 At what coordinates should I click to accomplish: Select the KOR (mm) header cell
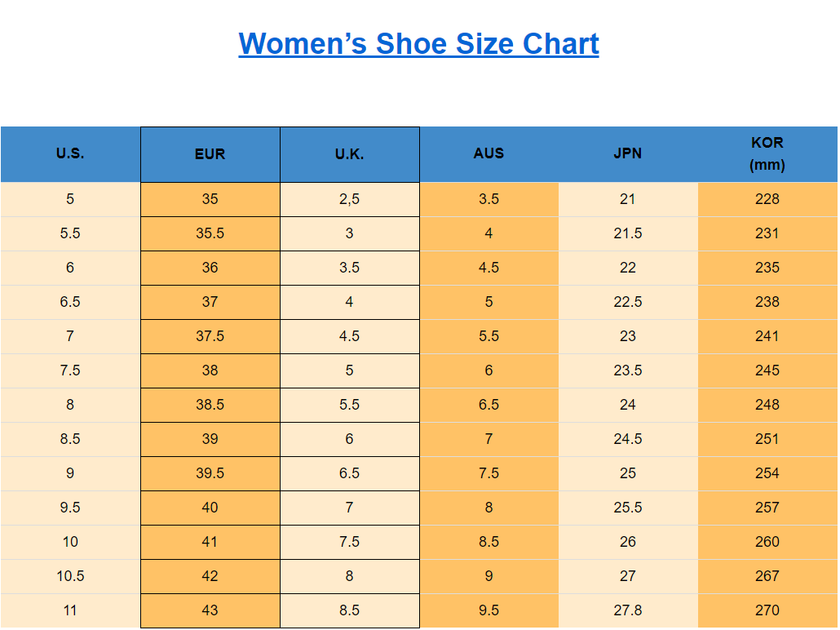click(767, 153)
